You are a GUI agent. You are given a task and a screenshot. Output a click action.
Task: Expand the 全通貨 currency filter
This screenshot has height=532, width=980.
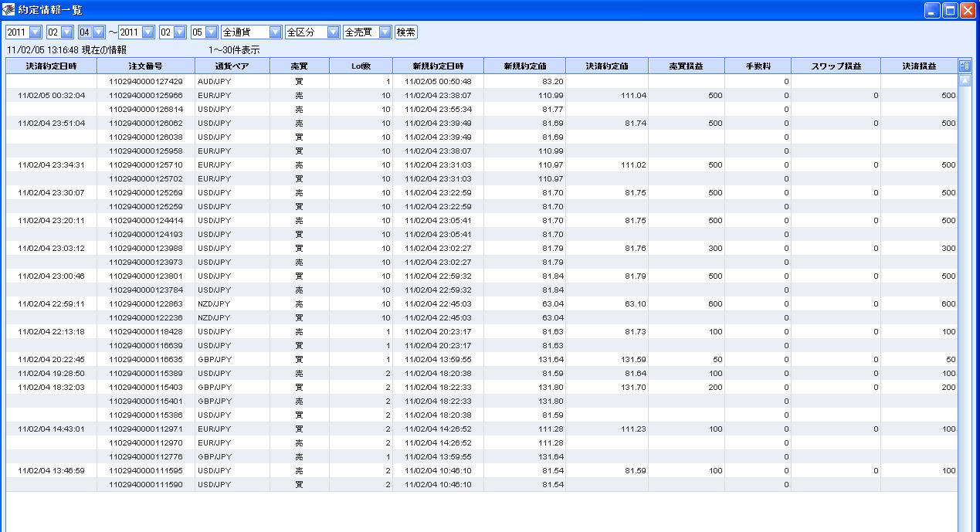275,32
